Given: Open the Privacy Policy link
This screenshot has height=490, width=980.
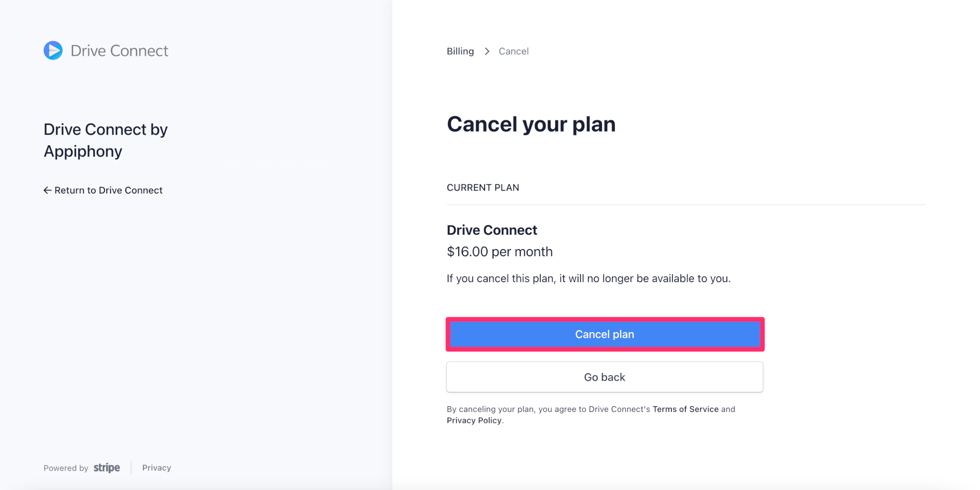Looking at the screenshot, I should (474, 421).
